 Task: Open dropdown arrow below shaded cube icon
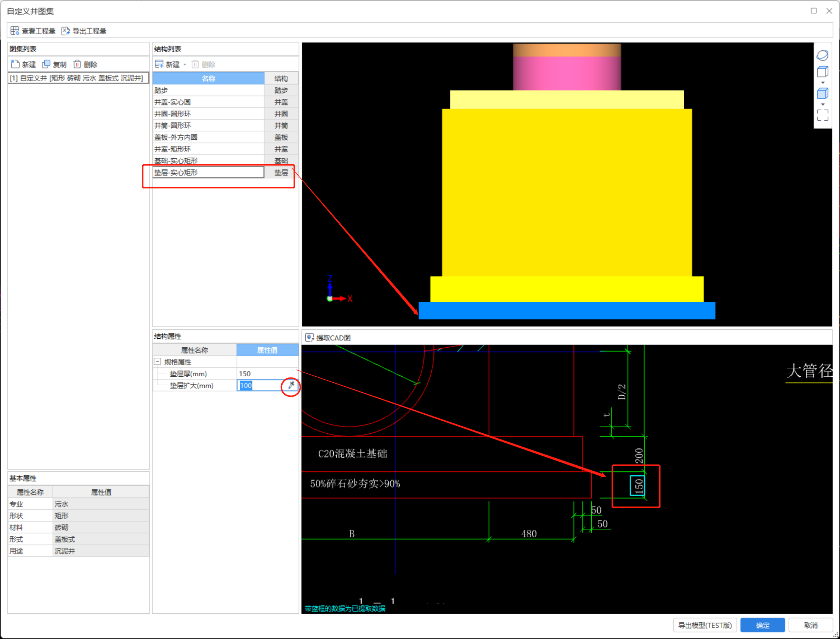click(822, 104)
